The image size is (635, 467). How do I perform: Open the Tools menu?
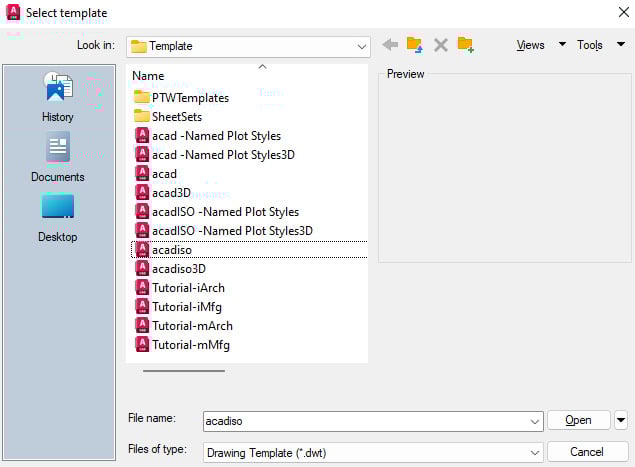[590, 45]
